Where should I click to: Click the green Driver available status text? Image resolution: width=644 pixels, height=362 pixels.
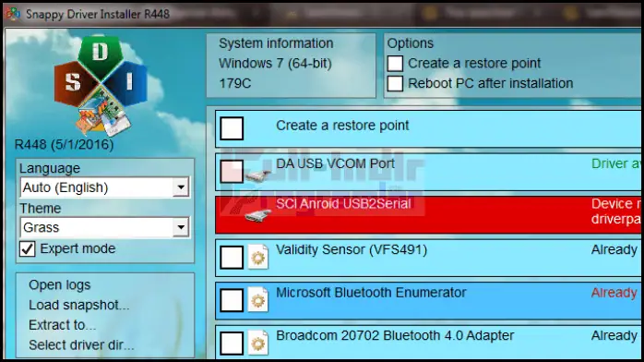615,164
